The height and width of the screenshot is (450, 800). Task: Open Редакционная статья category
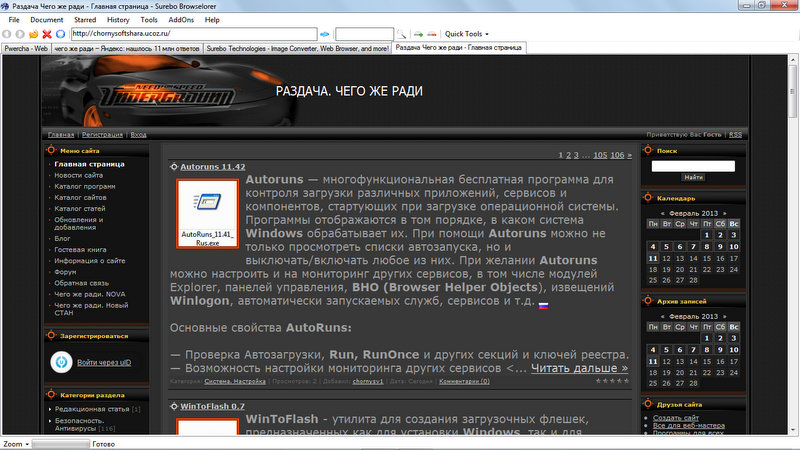[x=92, y=409]
